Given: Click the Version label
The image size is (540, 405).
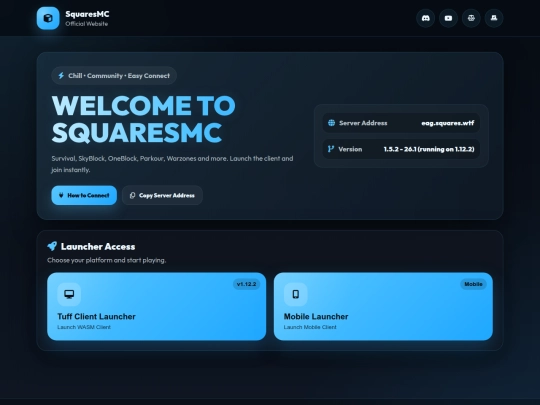Looking at the screenshot, I should [x=350, y=149].
